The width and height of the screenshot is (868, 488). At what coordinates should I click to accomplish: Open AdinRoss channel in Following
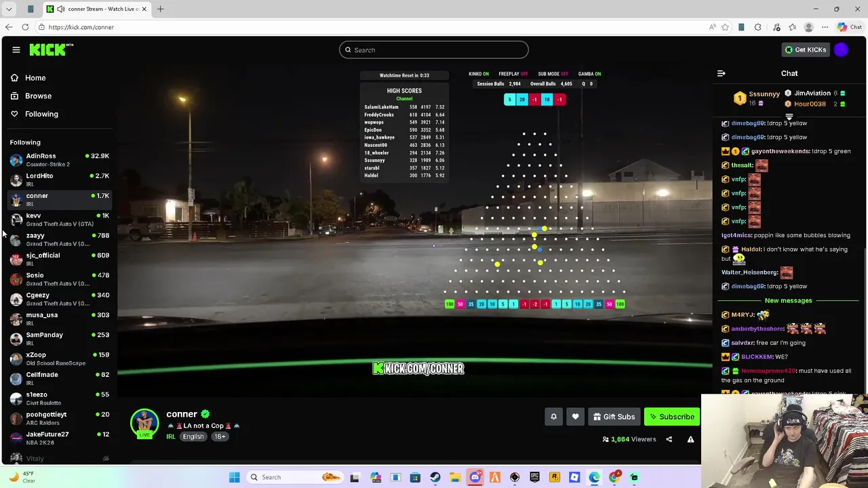60,160
